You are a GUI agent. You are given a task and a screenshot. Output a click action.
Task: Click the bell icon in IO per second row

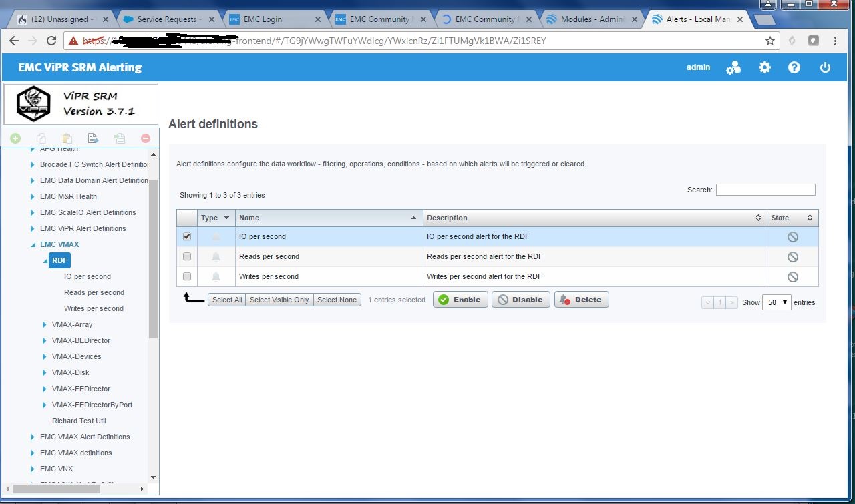[216, 237]
